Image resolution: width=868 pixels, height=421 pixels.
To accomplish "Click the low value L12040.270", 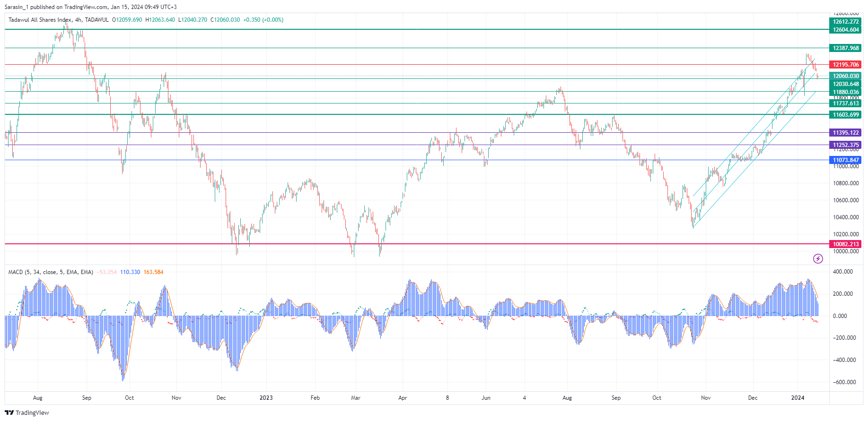I will [193, 20].
